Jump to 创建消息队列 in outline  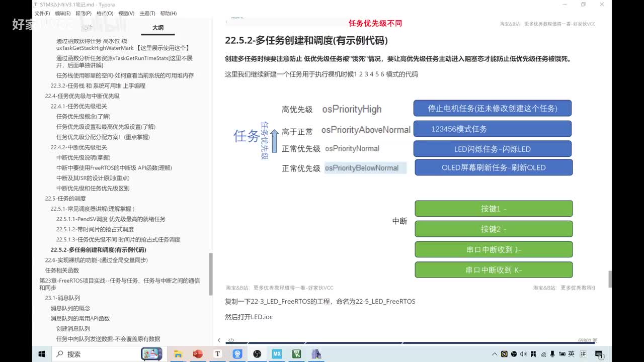(x=73, y=329)
